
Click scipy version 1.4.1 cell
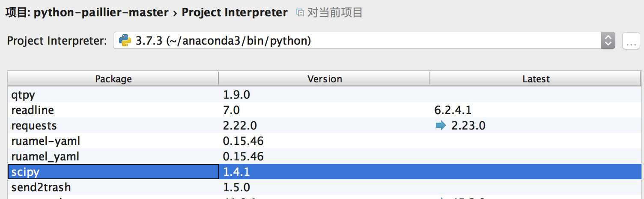[236, 172]
